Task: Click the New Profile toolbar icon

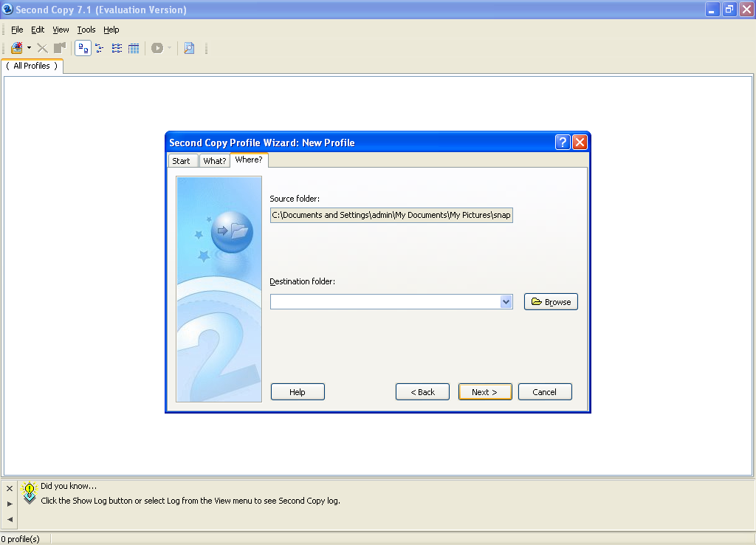Action: 17,48
